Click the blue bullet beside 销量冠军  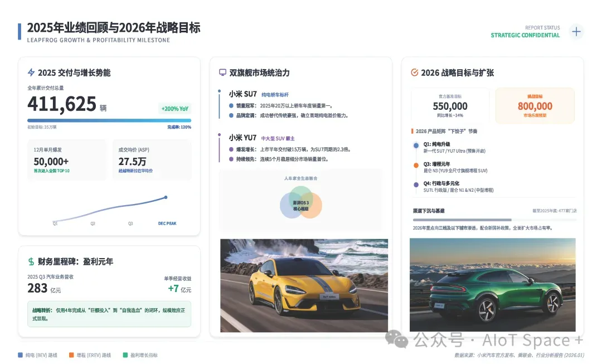(231, 105)
